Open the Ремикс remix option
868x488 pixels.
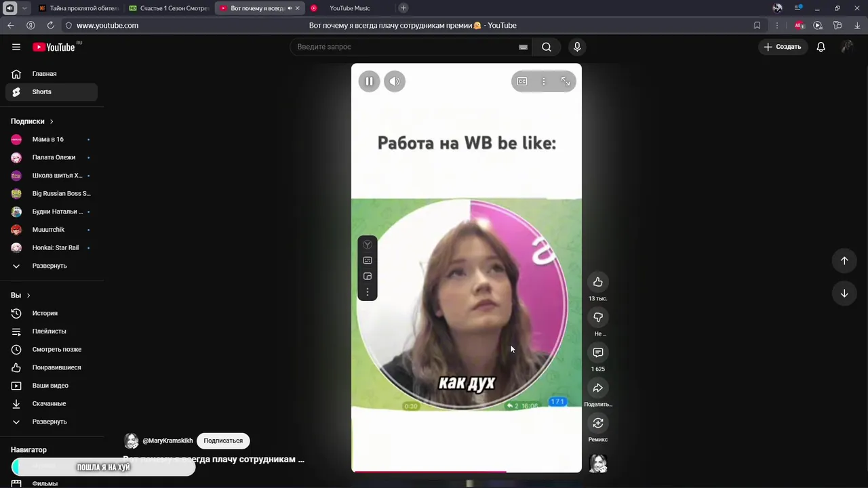[x=598, y=423]
